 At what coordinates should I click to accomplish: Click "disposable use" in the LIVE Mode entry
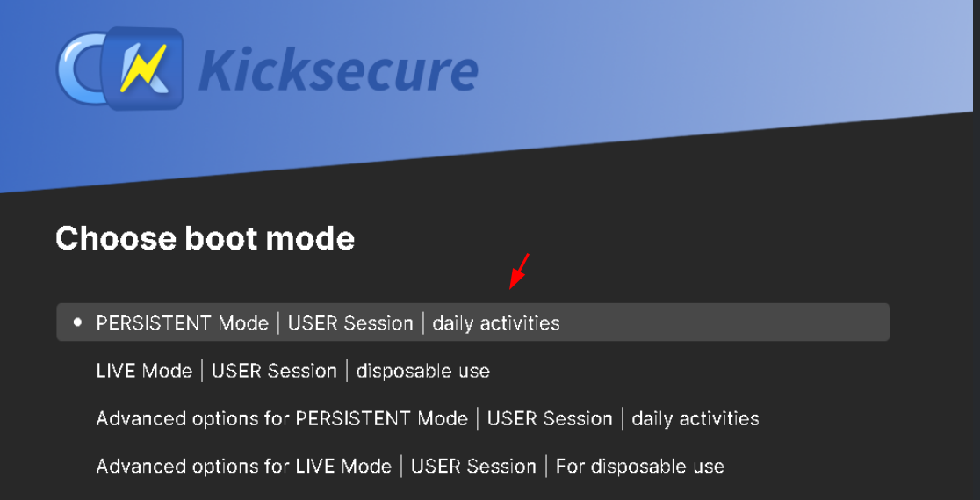coord(423,371)
